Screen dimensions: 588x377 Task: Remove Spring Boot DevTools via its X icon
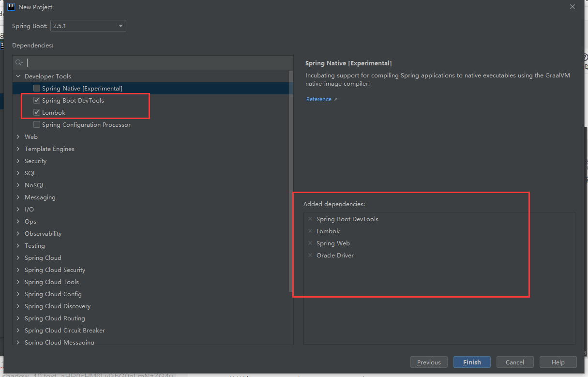[x=310, y=219]
